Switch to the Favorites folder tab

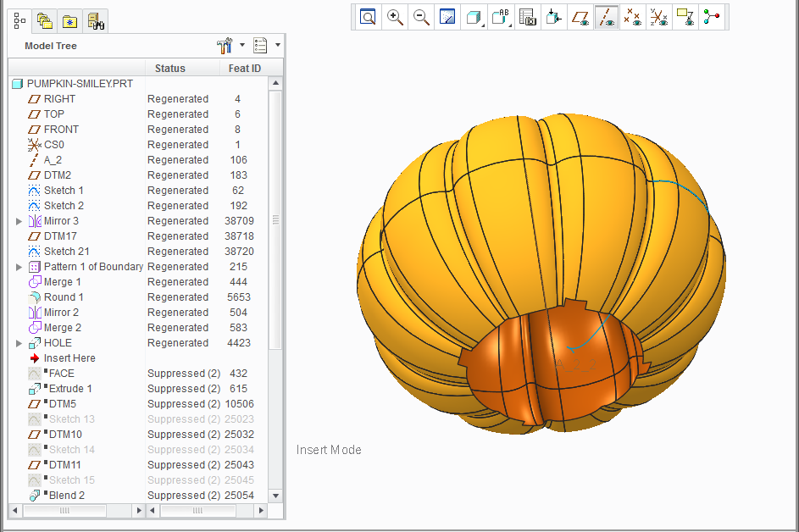(x=69, y=21)
